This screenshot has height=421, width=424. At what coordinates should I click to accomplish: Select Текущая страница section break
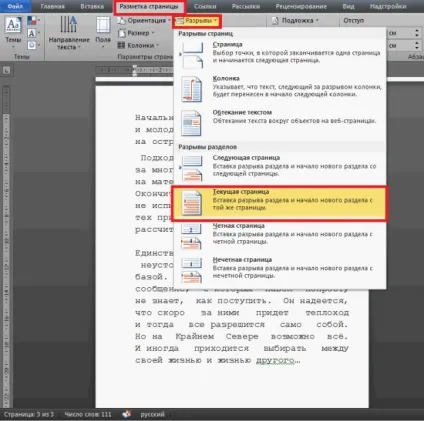tap(280, 203)
